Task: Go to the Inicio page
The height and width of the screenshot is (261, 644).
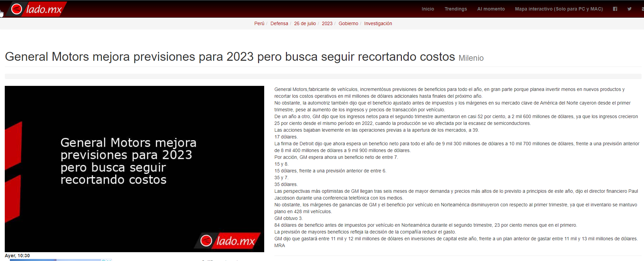Action: pos(428,9)
